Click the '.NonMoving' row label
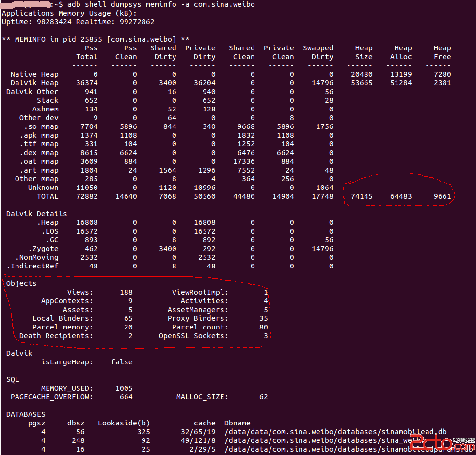 [36, 258]
